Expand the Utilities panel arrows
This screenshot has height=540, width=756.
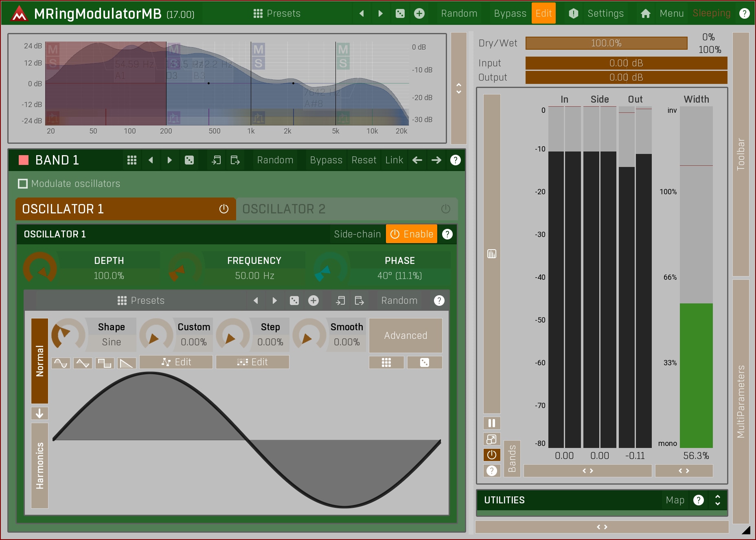pyautogui.click(x=717, y=500)
